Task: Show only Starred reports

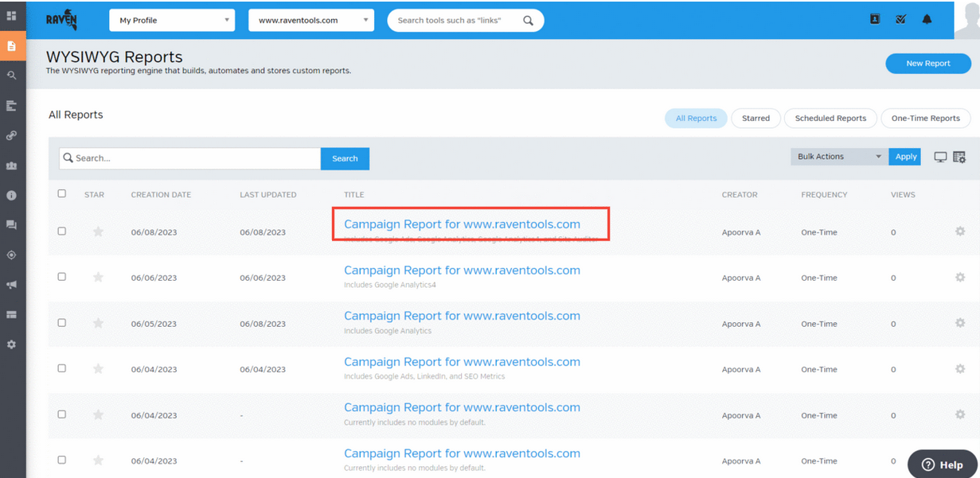Action: 755,119
